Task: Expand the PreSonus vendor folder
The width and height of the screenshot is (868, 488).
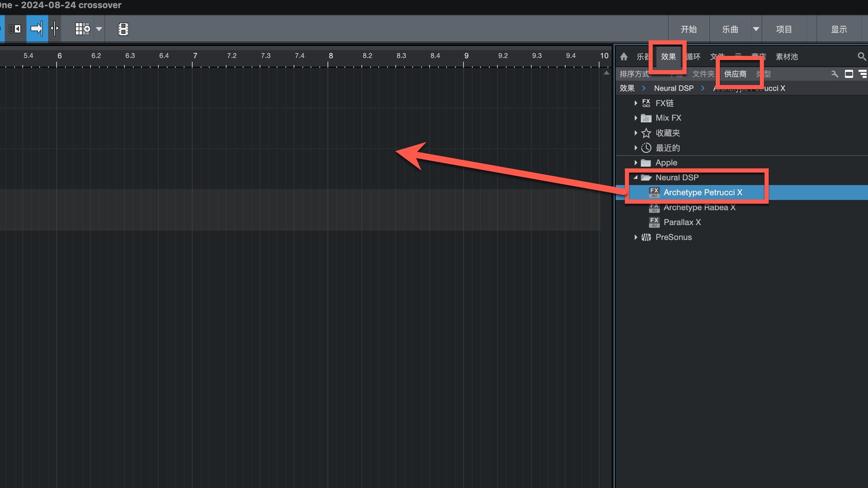Action: pyautogui.click(x=636, y=237)
